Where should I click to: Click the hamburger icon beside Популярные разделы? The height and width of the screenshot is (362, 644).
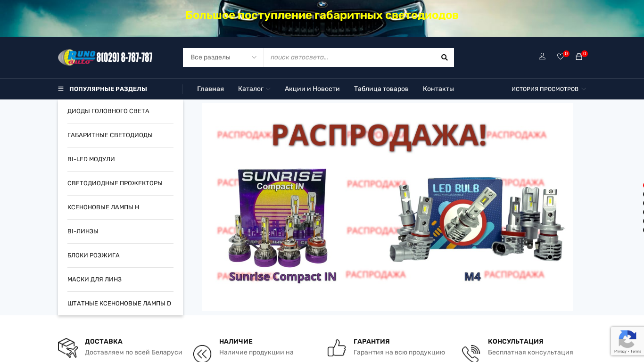click(x=61, y=89)
